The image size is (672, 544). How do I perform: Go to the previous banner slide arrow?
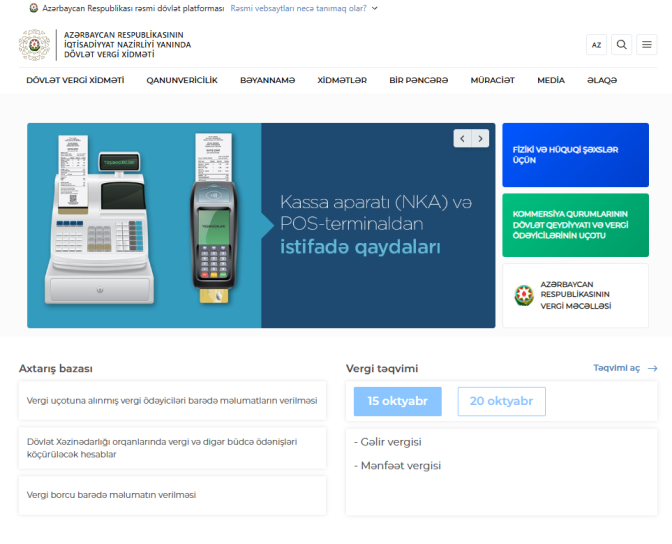click(x=462, y=138)
